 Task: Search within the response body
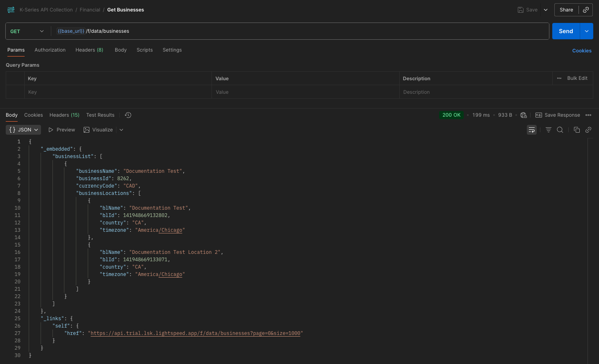click(x=560, y=129)
